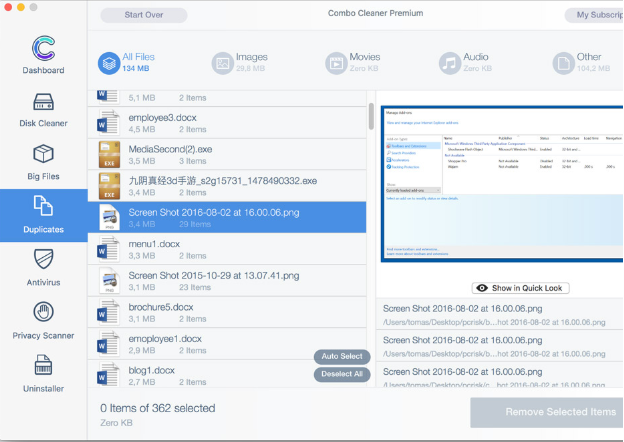Select the Big Files box icon
The height and width of the screenshot is (442, 624).
pyautogui.click(x=43, y=156)
